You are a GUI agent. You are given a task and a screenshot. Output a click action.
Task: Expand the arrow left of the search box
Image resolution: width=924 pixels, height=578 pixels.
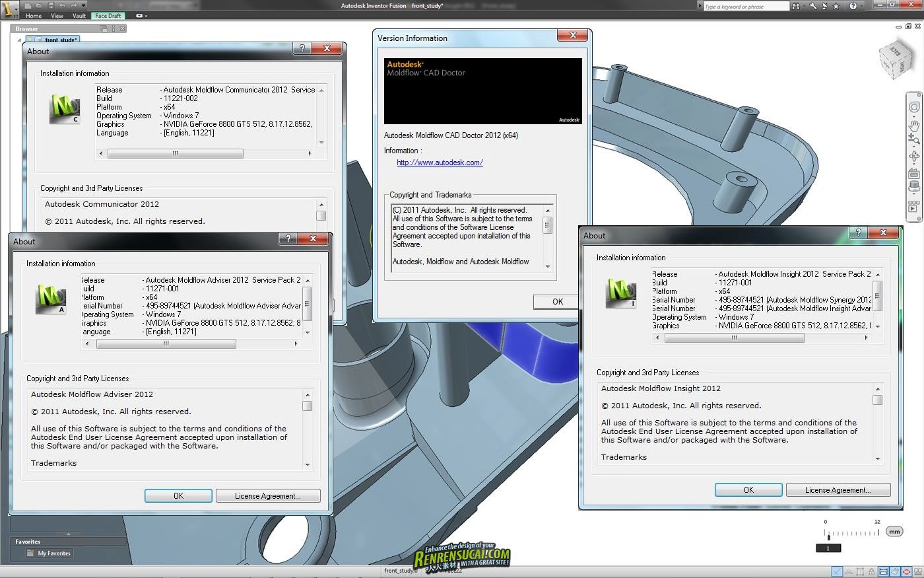(x=700, y=6)
